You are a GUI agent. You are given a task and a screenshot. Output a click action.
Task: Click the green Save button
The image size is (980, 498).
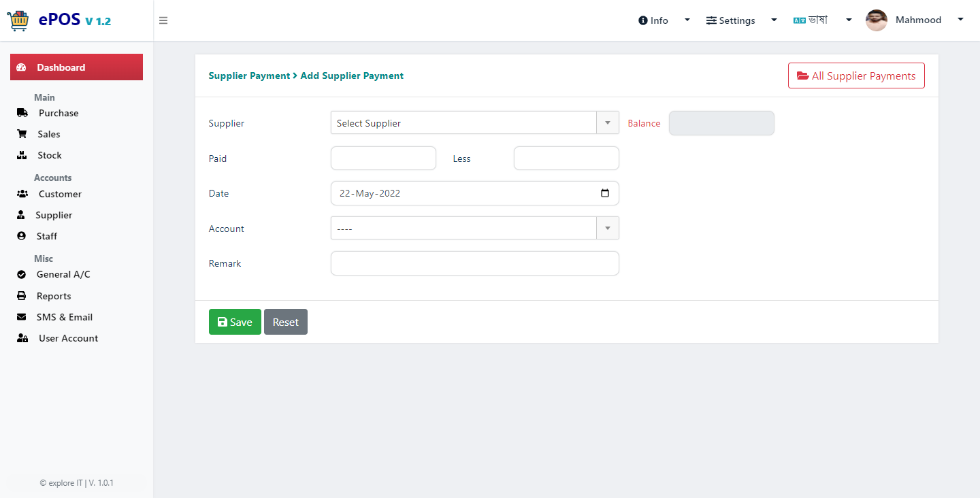pyautogui.click(x=235, y=322)
